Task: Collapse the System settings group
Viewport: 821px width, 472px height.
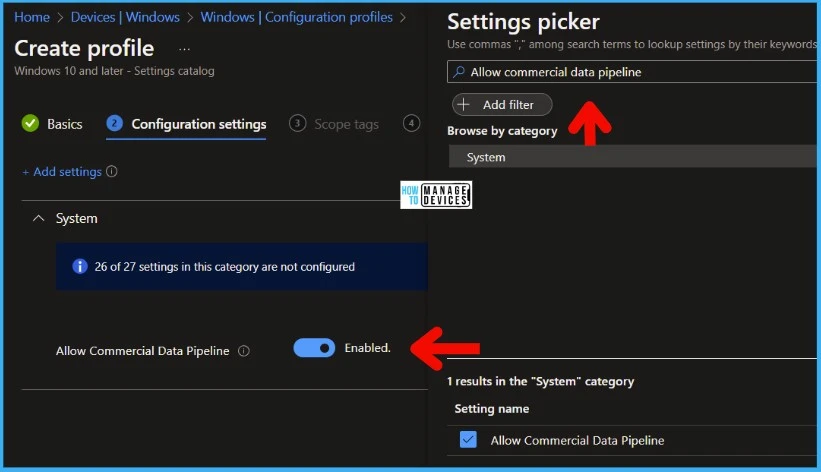Action: 38,218
